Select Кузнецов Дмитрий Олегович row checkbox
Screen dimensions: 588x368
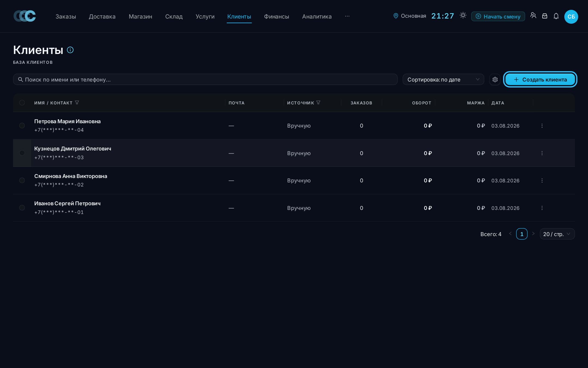pos(22,153)
